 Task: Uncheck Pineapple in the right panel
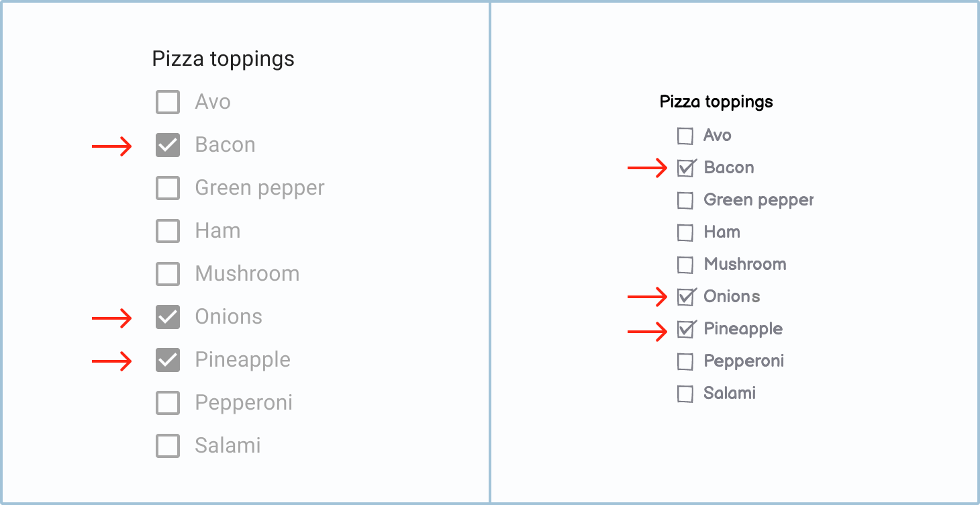[x=685, y=330]
